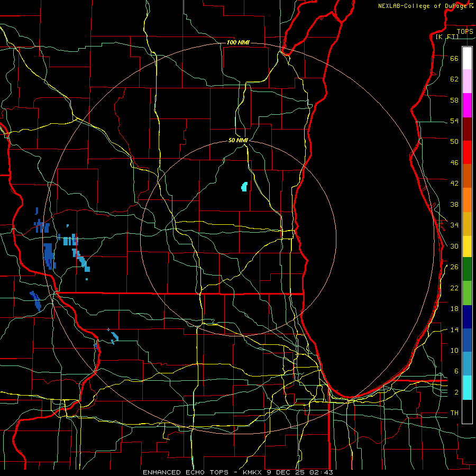
Task: Click the legend value '38'
Action: point(454,204)
